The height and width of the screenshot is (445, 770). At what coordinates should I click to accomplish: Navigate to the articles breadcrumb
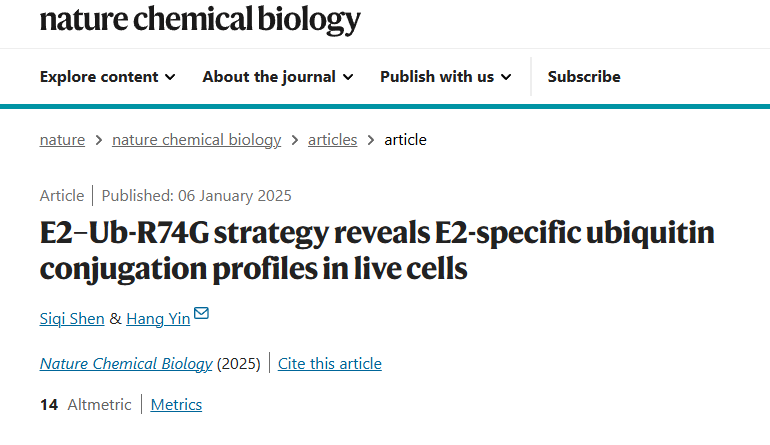point(332,140)
